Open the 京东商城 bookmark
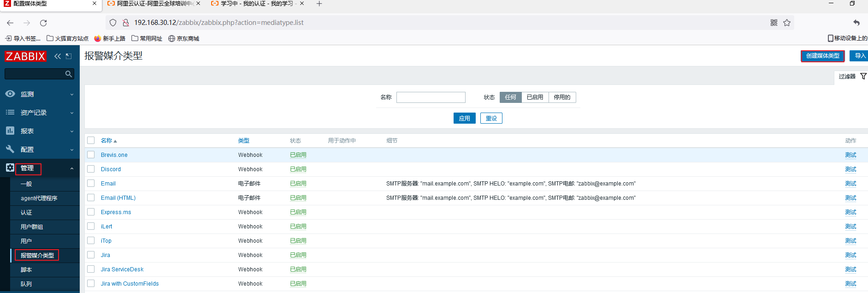 click(184, 38)
